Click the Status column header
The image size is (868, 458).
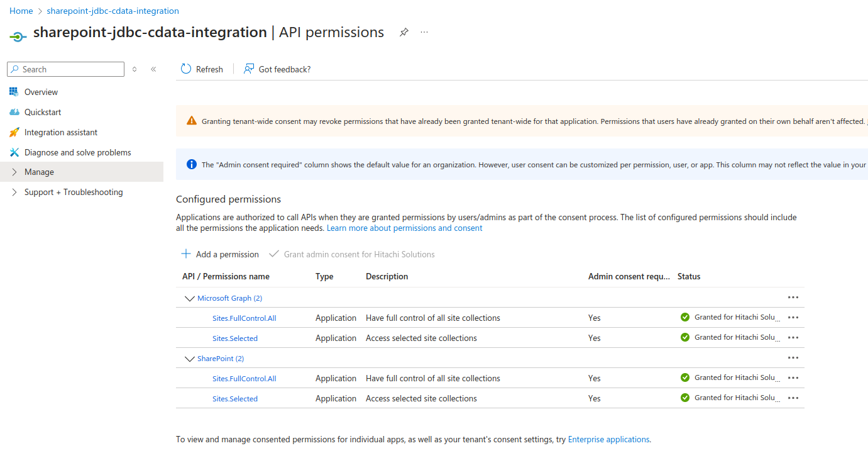pyautogui.click(x=689, y=276)
